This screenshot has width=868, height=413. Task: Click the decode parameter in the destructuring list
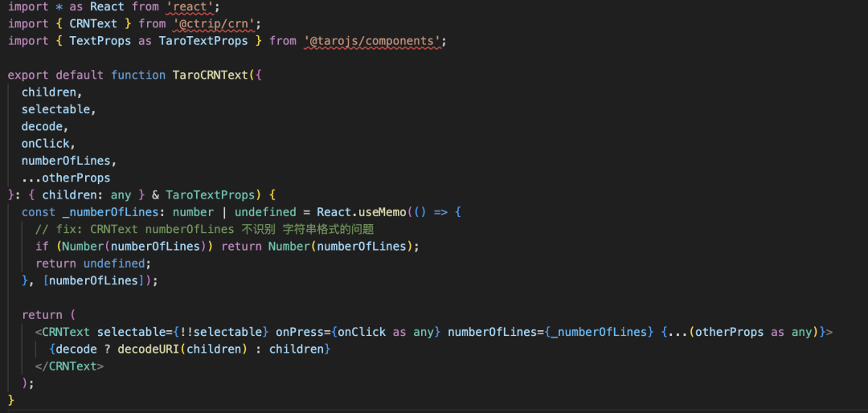42,127
